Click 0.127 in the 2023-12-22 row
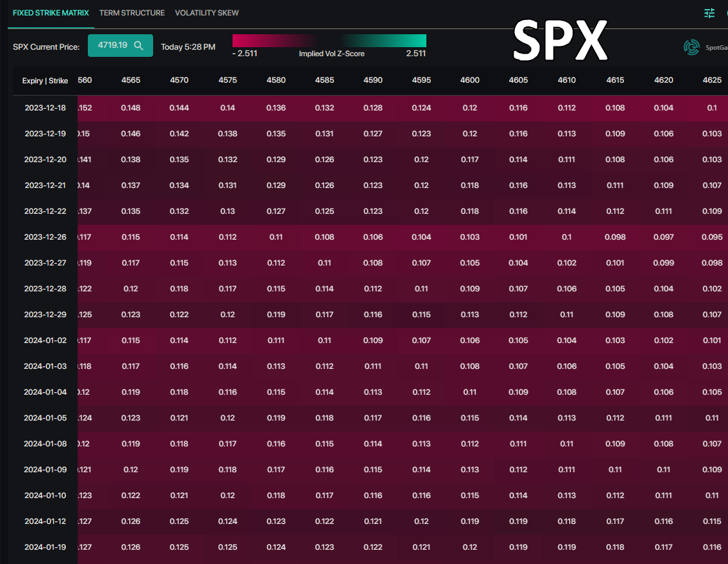This screenshot has width=728, height=564. [276, 211]
